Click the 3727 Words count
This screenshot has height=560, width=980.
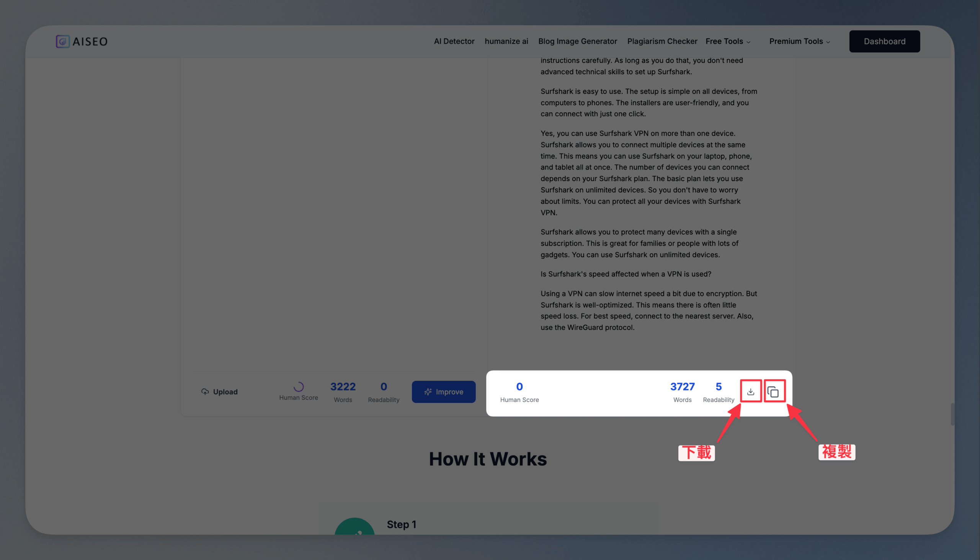point(682,387)
